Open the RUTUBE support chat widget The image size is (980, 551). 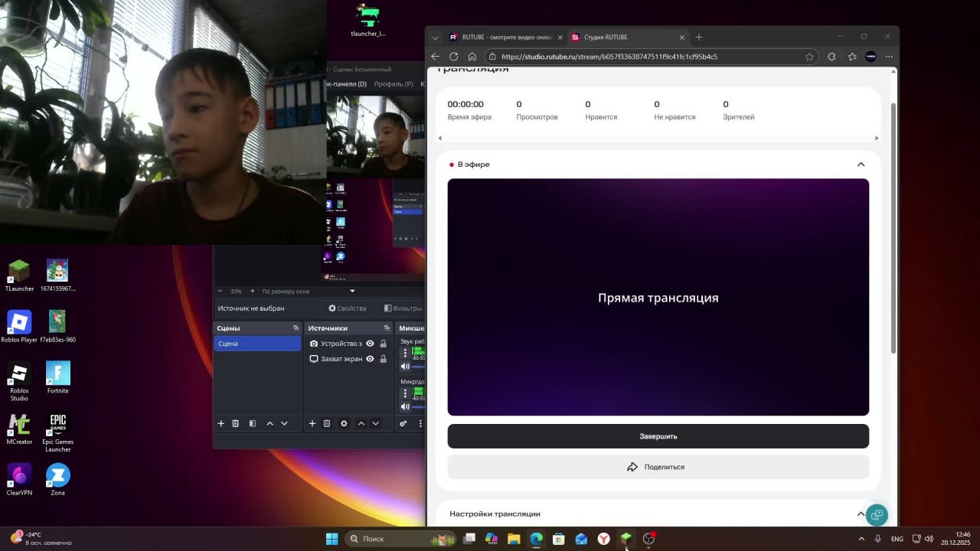(877, 515)
